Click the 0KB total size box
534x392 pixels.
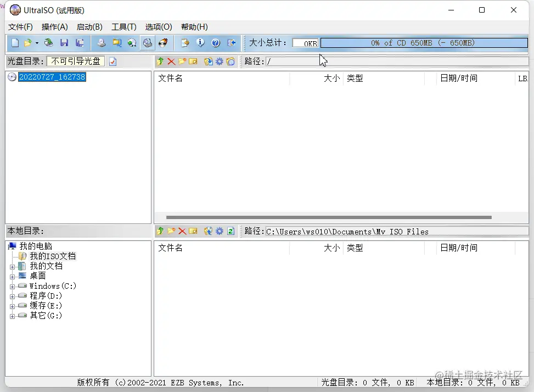tap(306, 43)
